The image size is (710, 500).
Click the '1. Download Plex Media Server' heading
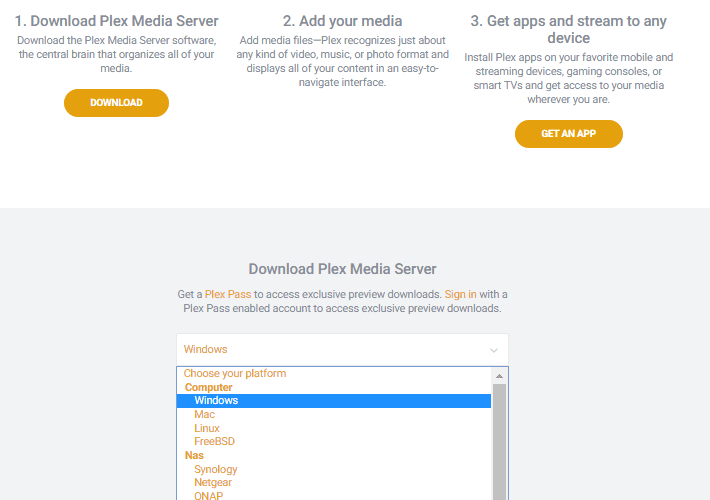[x=116, y=21]
